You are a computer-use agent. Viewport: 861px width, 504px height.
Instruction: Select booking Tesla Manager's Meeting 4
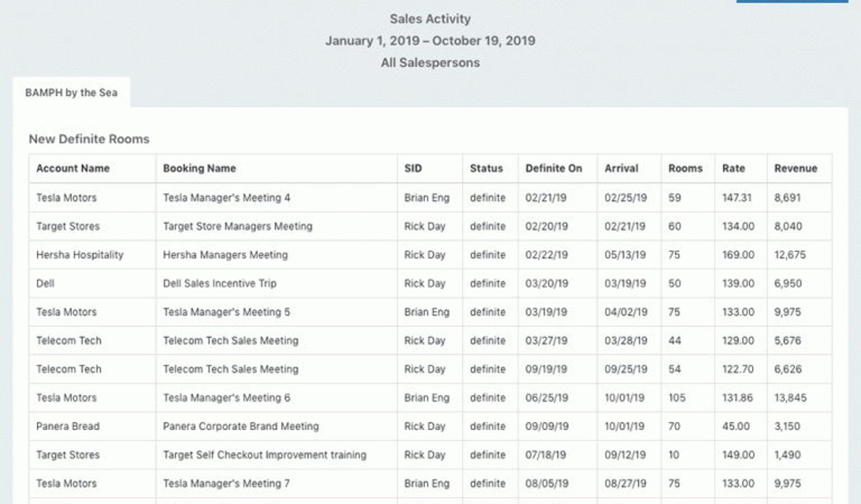pos(227,198)
